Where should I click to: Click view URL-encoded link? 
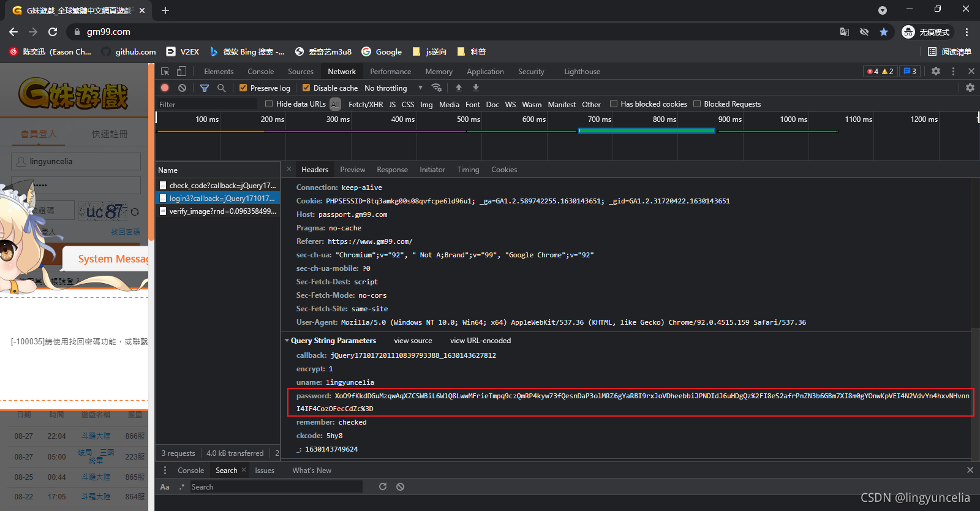tap(480, 341)
